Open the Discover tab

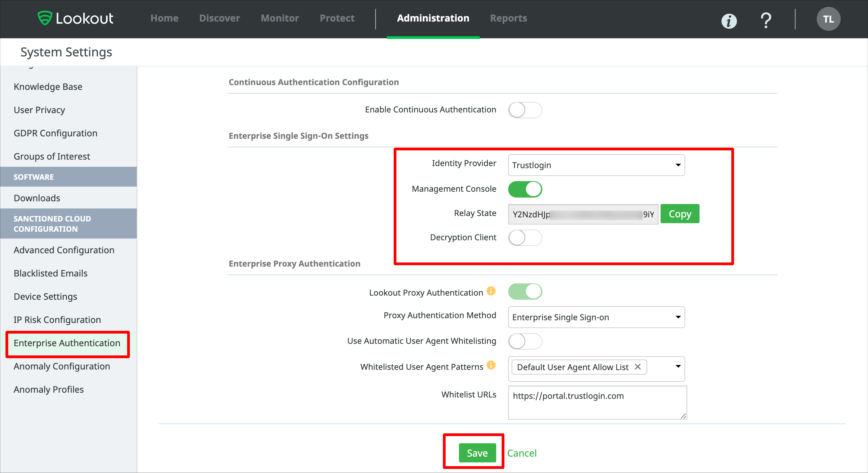tap(219, 18)
